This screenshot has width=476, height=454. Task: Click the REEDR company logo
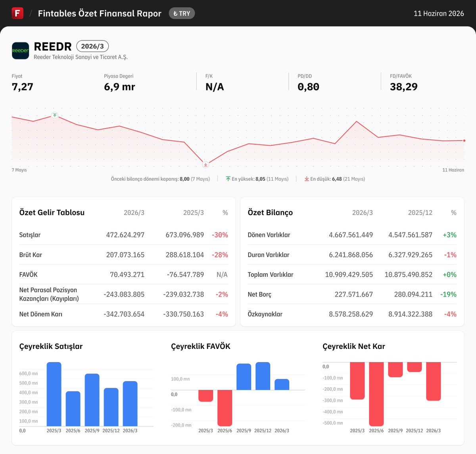(x=21, y=51)
